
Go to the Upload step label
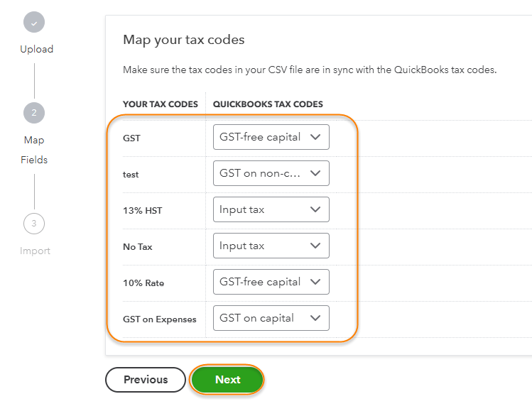click(x=36, y=49)
